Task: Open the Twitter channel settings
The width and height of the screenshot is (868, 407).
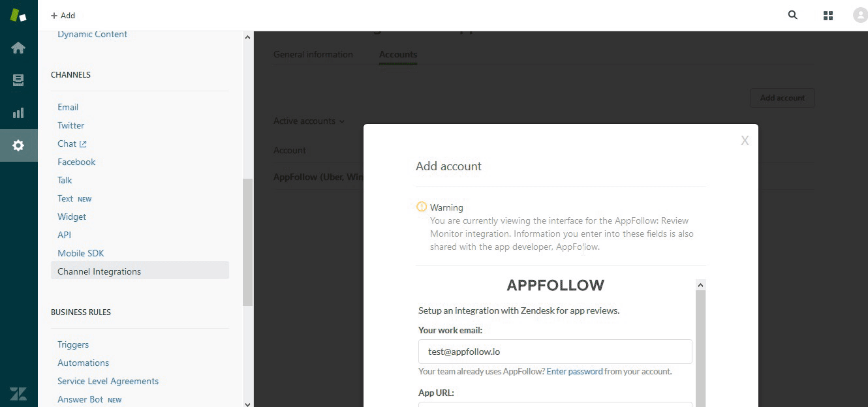Action: pyautogui.click(x=70, y=125)
